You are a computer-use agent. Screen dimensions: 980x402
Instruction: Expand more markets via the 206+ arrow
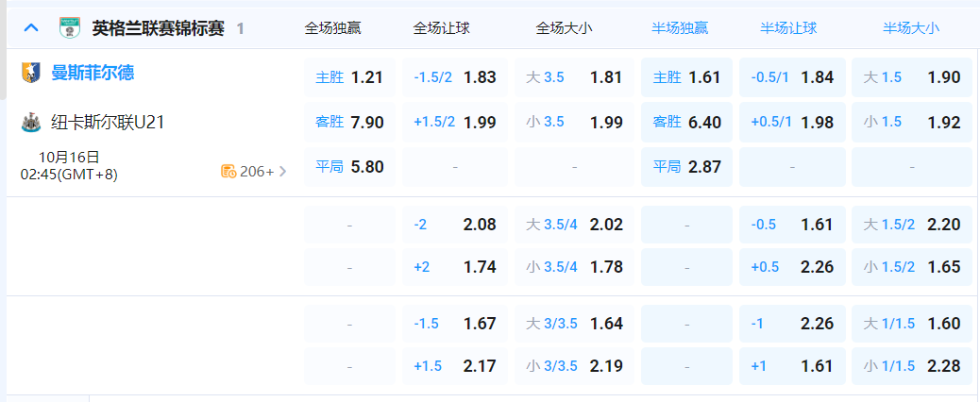282,171
